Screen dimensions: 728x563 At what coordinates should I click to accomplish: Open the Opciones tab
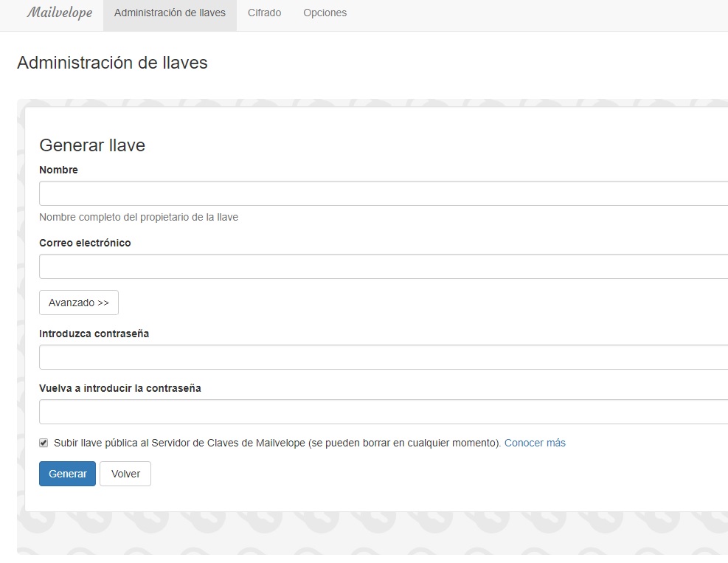325,13
